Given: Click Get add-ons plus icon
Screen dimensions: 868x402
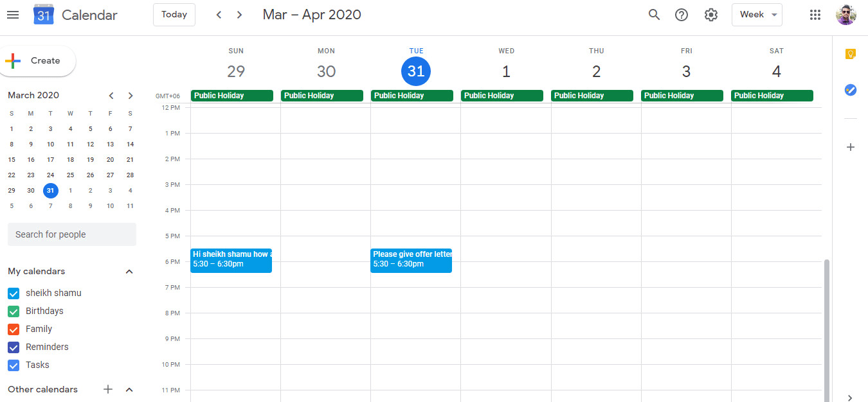Looking at the screenshot, I should tap(850, 147).
